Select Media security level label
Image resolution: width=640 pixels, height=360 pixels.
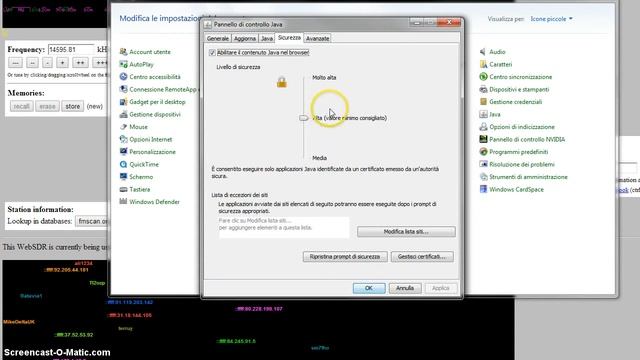[319, 158]
